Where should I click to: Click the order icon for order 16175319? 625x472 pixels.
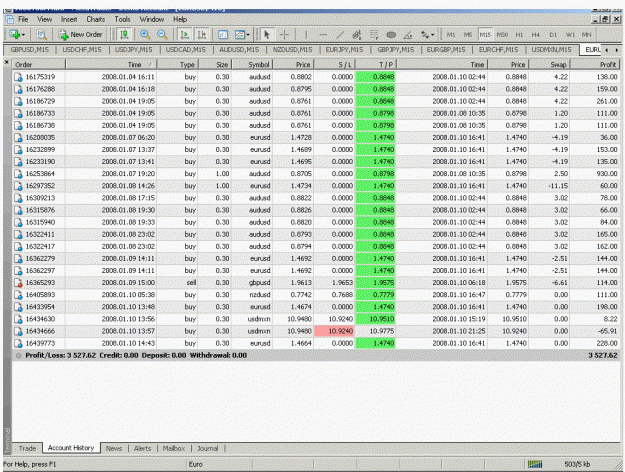(x=18, y=77)
